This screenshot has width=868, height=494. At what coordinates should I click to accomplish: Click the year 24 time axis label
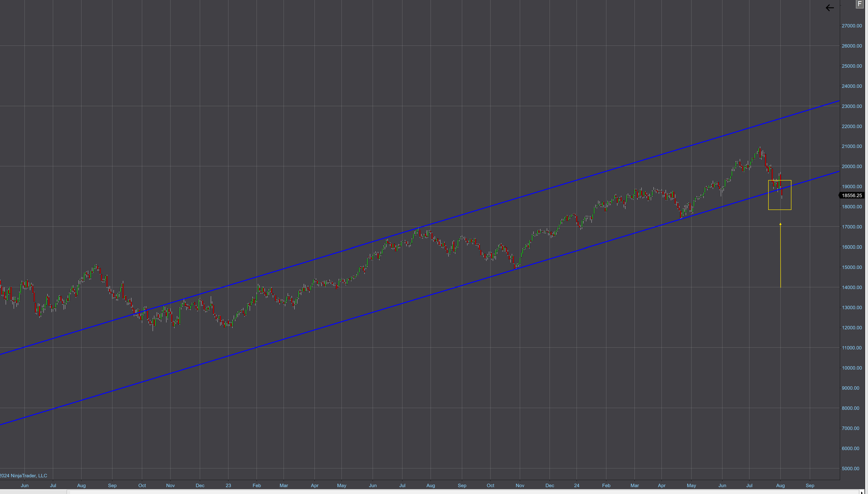[577, 486]
